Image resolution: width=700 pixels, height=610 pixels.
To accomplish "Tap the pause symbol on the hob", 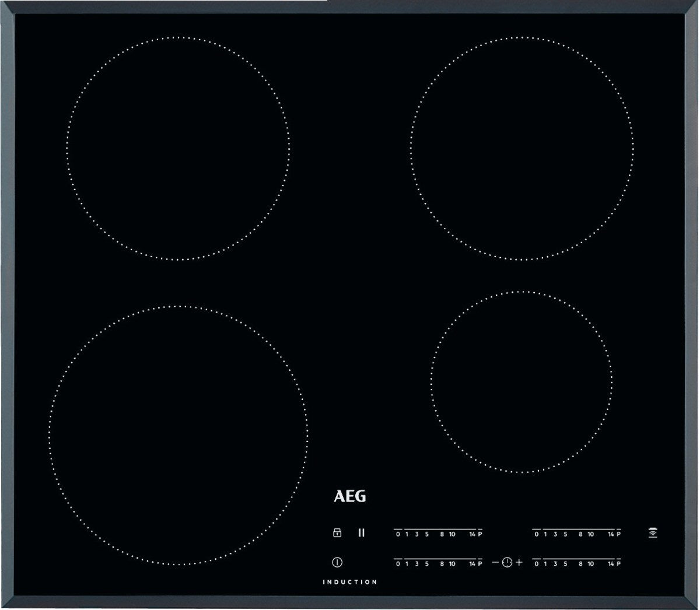I will (x=362, y=532).
